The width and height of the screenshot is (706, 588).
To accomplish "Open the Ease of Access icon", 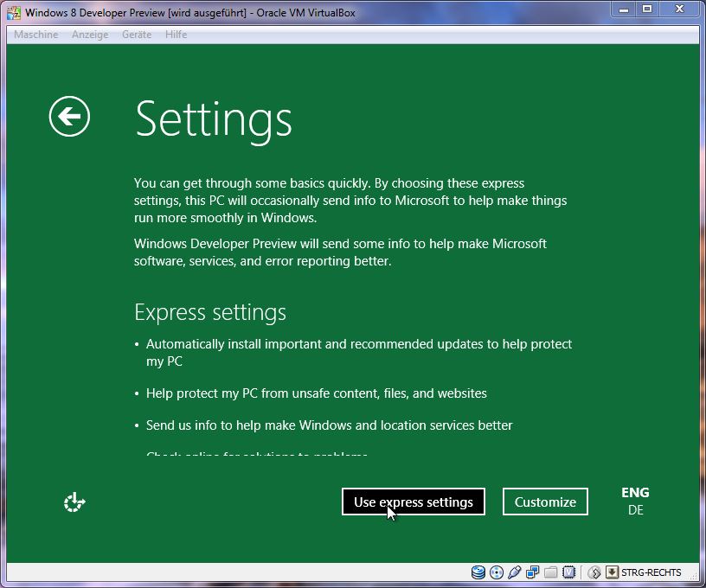I will (74, 502).
